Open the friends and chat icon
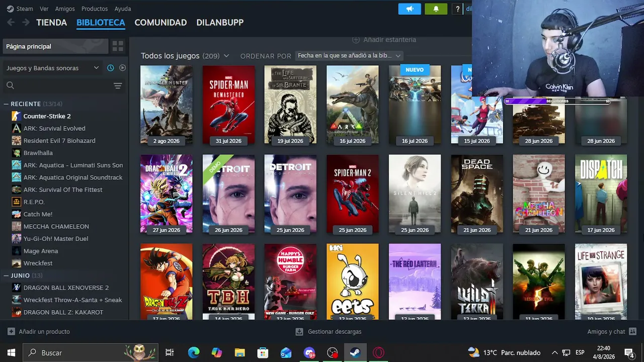 pos(632,332)
